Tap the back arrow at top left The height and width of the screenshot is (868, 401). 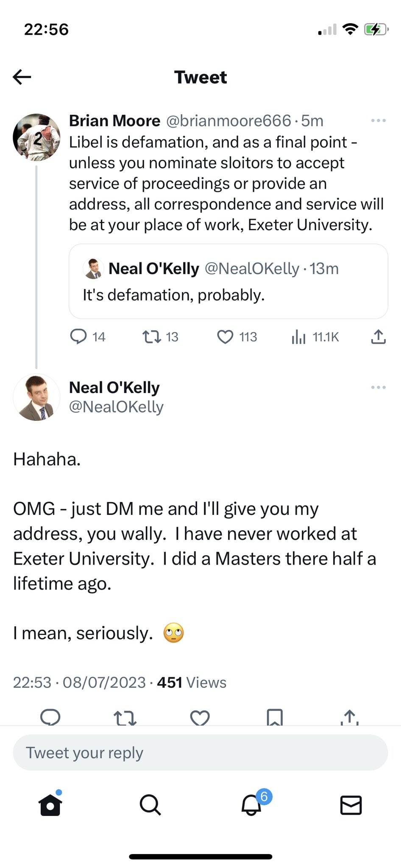22,77
